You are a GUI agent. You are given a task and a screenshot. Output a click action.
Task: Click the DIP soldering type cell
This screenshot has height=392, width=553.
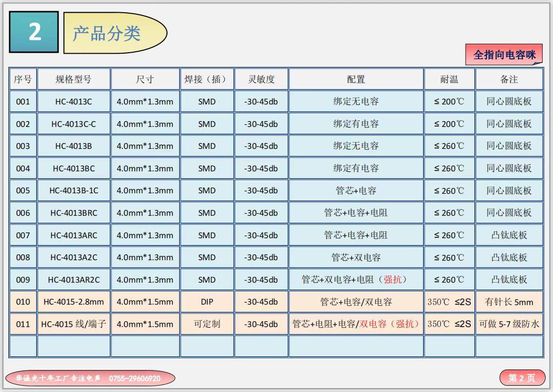coord(207,302)
